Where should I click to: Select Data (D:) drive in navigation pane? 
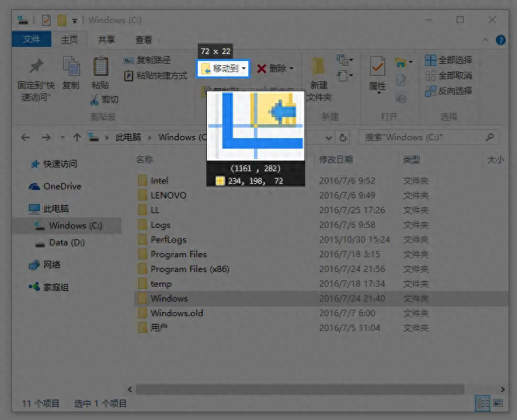(x=60, y=243)
